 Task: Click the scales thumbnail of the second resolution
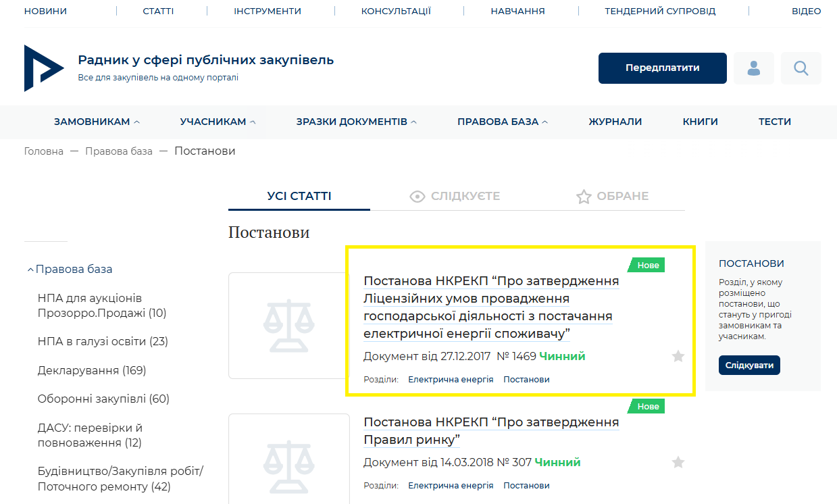[x=288, y=459]
